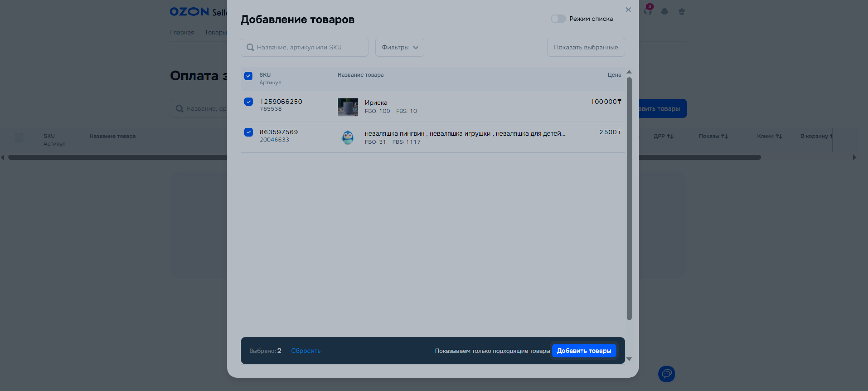Click the product name Ириска
Image resolution: width=868 pixels, height=391 pixels.
376,103
